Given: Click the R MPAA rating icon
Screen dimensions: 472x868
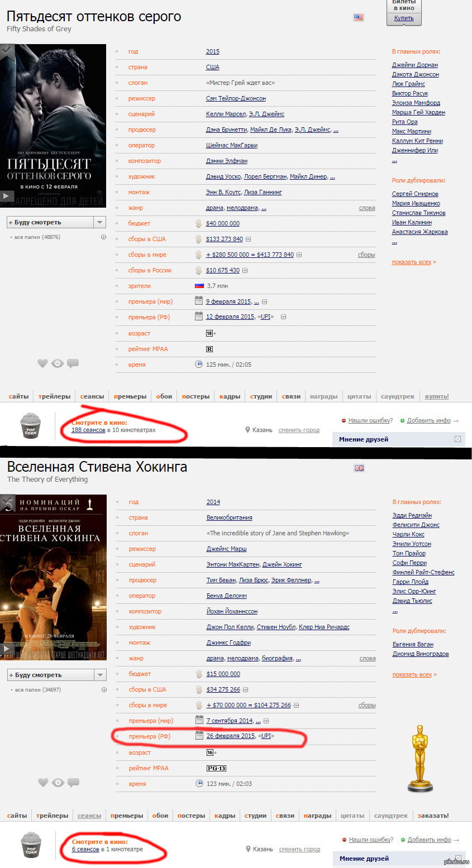Looking at the screenshot, I should pyautogui.click(x=209, y=349).
